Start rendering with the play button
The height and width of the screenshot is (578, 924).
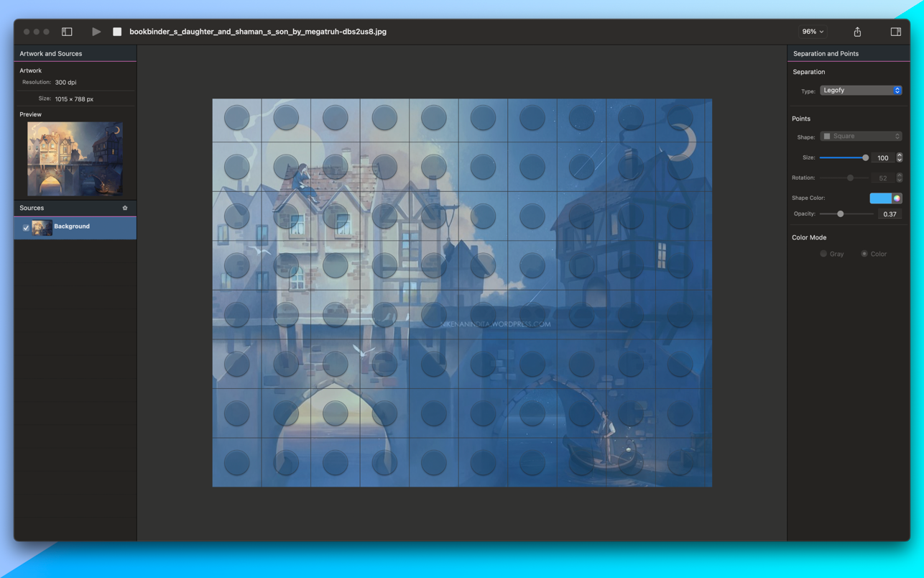point(96,32)
